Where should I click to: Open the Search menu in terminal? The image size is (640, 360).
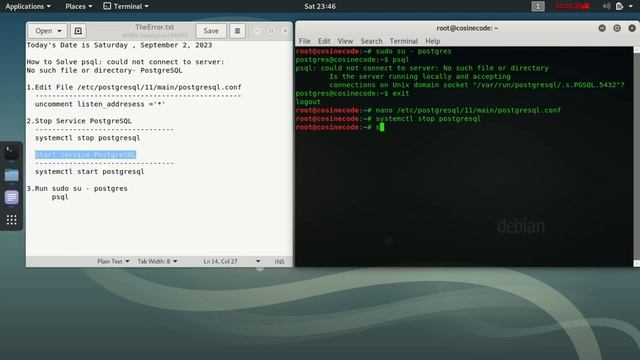371,41
